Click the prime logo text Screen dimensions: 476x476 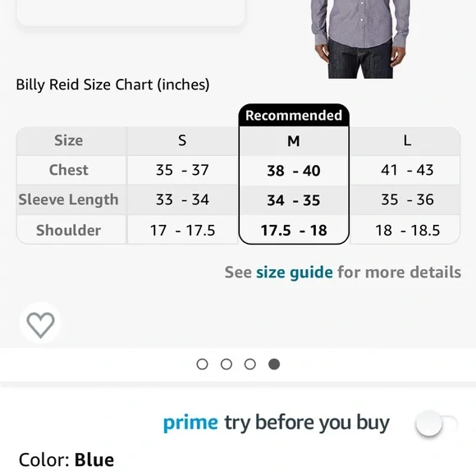tap(190, 423)
